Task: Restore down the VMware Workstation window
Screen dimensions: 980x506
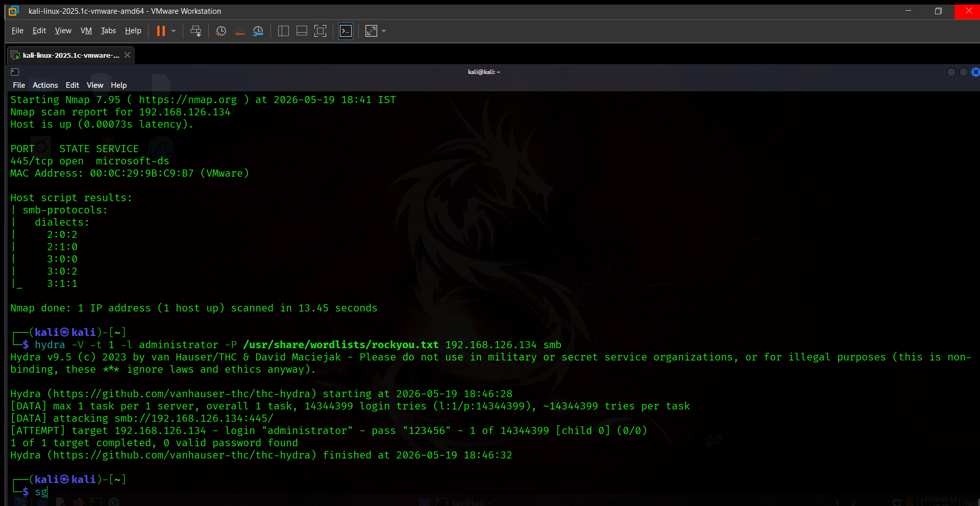Action: [938, 11]
